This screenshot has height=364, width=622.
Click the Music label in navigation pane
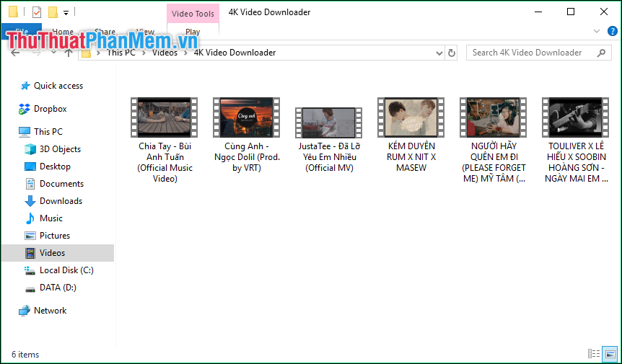click(51, 218)
